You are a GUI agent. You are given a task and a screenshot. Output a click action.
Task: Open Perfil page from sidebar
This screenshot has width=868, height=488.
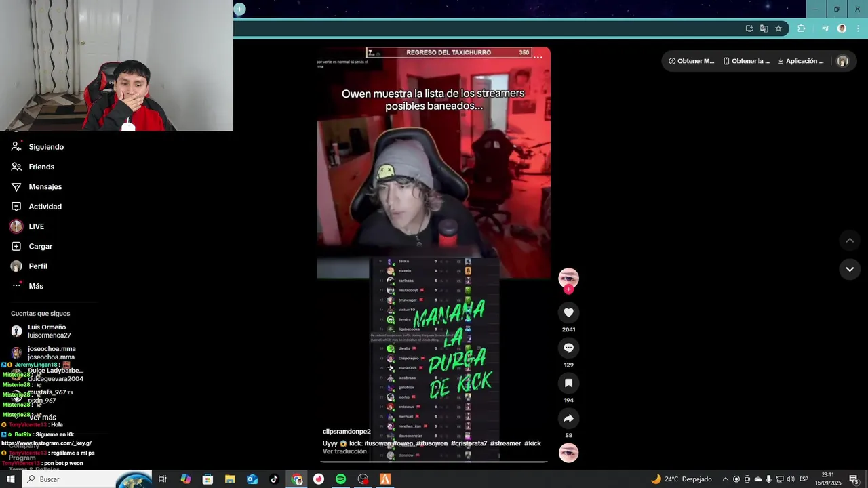click(29, 266)
